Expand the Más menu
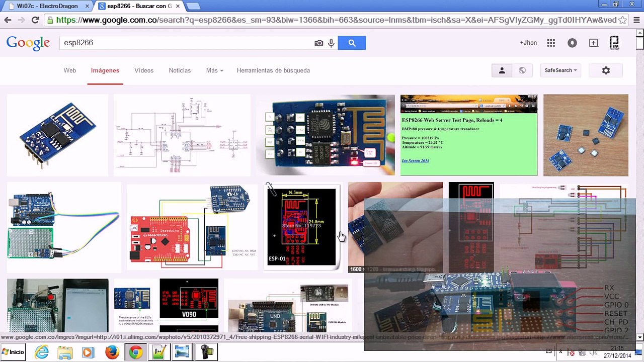 pos(214,70)
